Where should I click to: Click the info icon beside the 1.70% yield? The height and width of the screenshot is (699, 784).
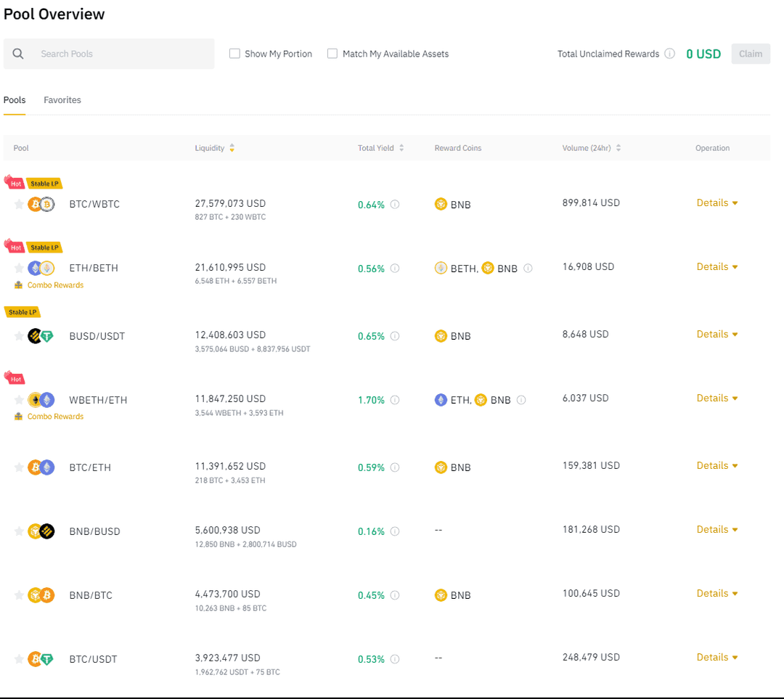[394, 399]
